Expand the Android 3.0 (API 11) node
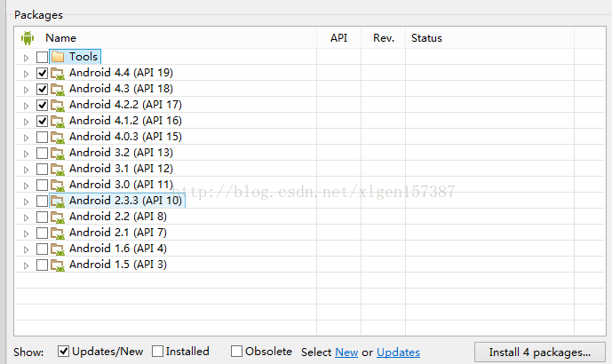 (x=26, y=186)
